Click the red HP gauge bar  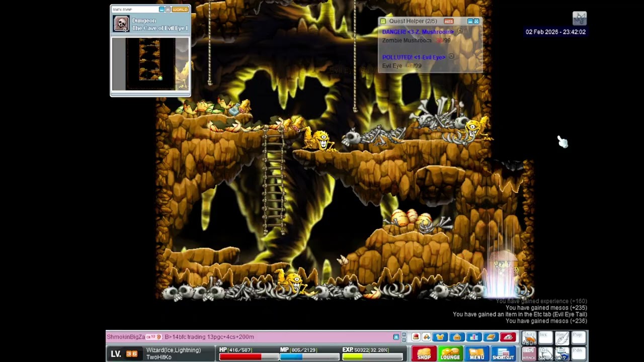pyautogui.click(x=249, y=356)
